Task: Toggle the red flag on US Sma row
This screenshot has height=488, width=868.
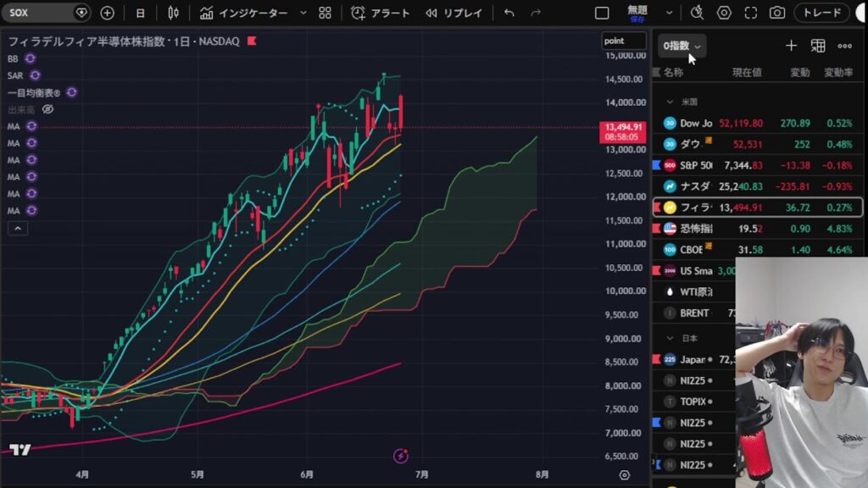Action: point(657,270)
